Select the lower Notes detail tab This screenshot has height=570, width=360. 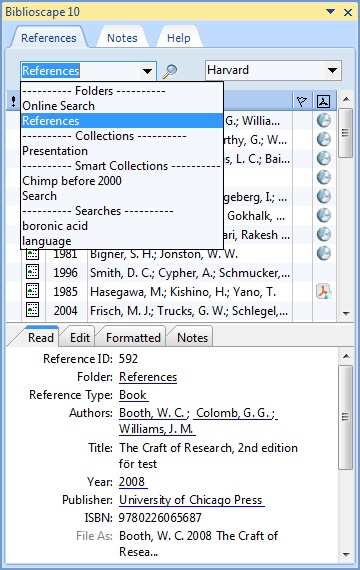(x=192, y=338)
